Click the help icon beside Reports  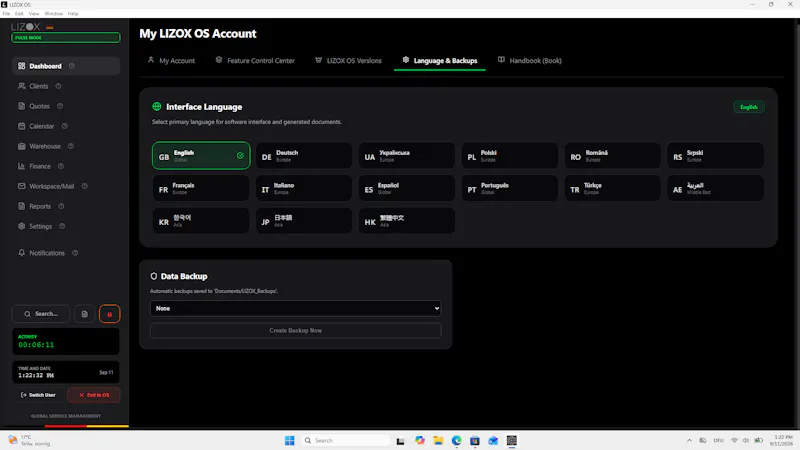61,206
